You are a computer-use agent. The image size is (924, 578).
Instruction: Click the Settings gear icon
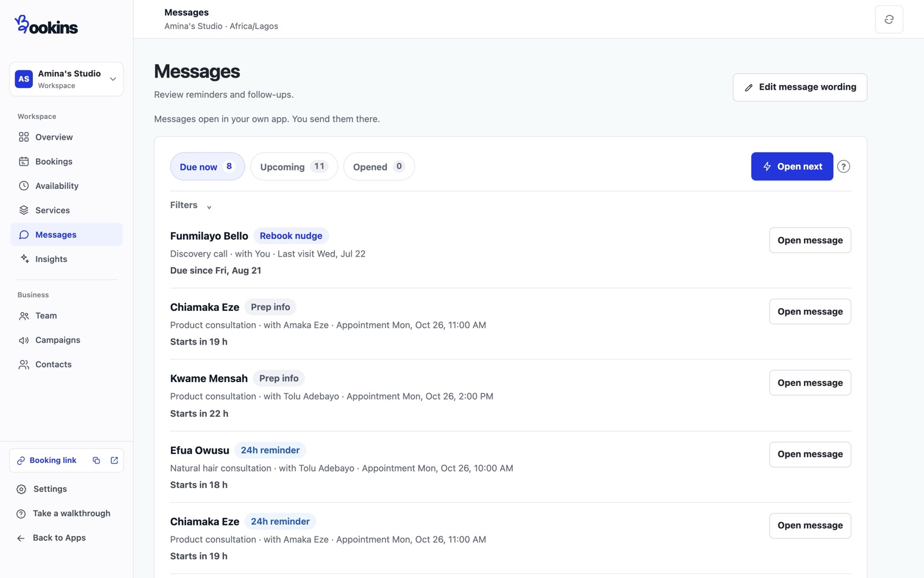(21, 489)
